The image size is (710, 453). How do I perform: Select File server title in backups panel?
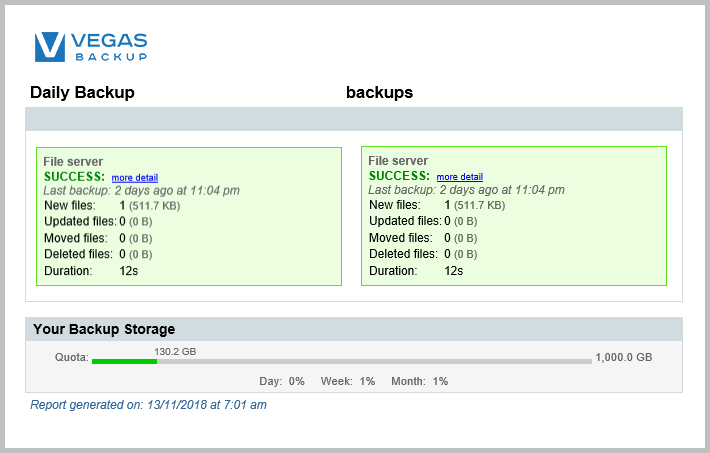click(x=398, y=161)
